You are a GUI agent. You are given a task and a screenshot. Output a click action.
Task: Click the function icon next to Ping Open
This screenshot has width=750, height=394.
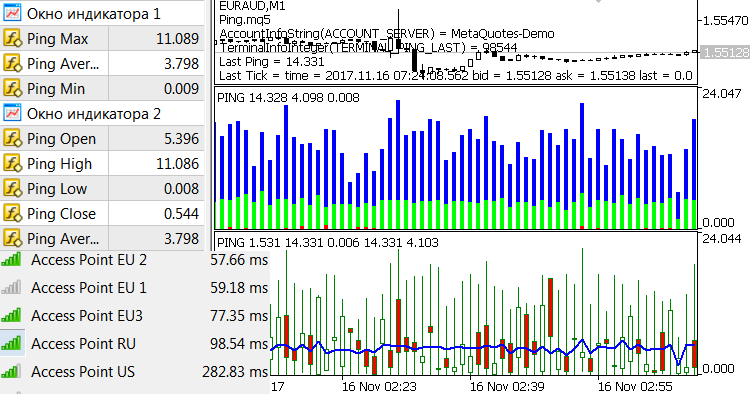12,138
